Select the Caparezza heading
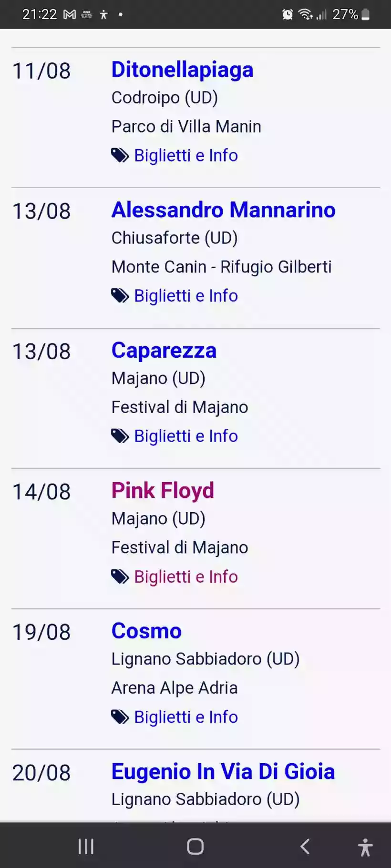Screen dimensions: 391x868 coord(164,350)
